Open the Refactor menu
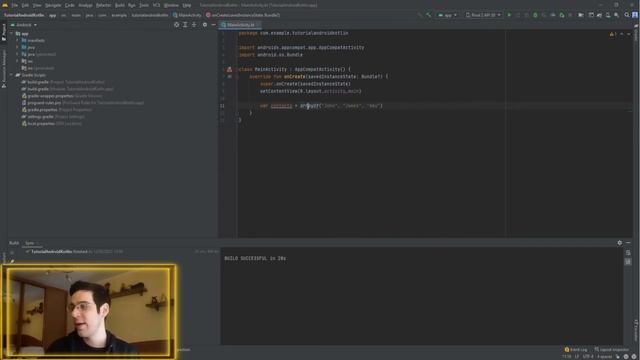 (x=103, y=5)
